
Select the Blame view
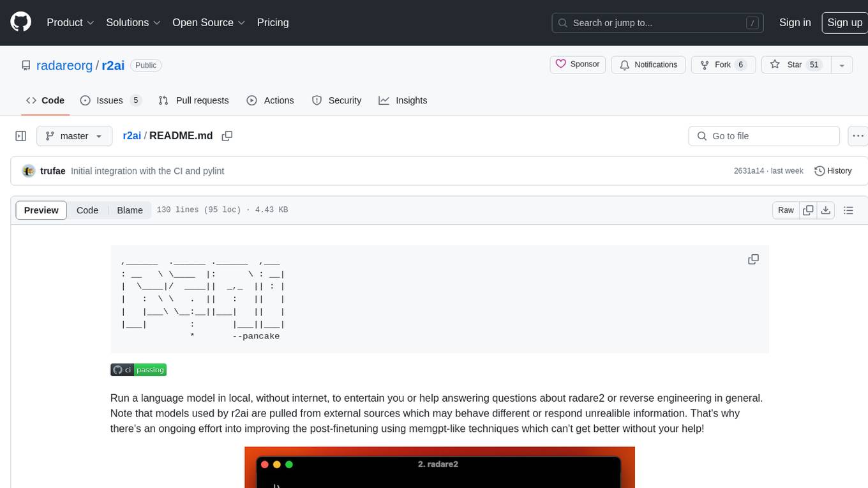(x=130, y=210)
